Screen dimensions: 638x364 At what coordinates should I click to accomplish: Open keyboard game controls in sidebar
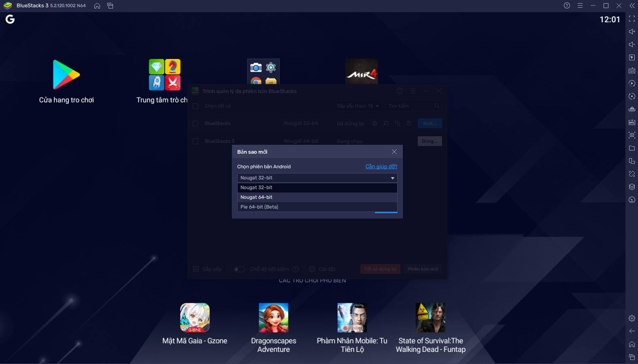point(632,70)
